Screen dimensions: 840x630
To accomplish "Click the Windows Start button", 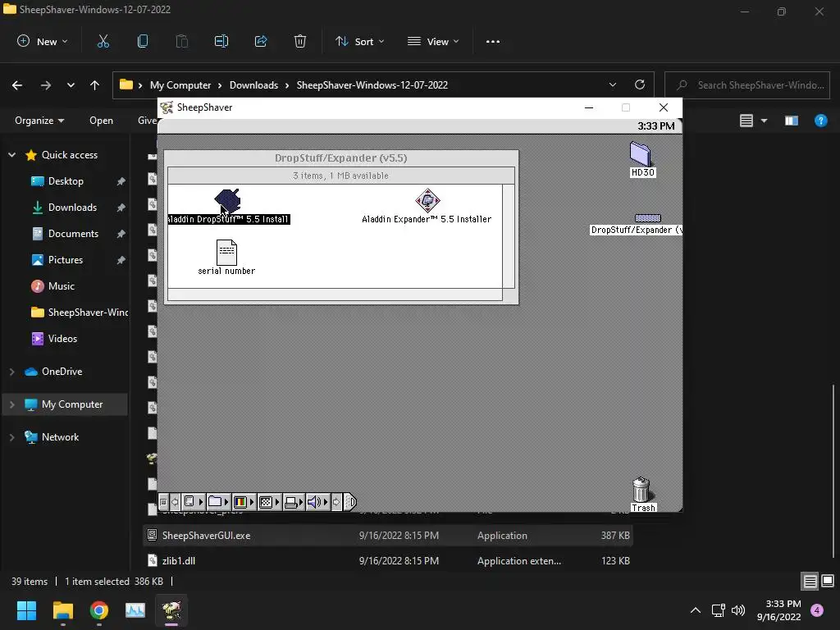I will click(x=26, y=610).
